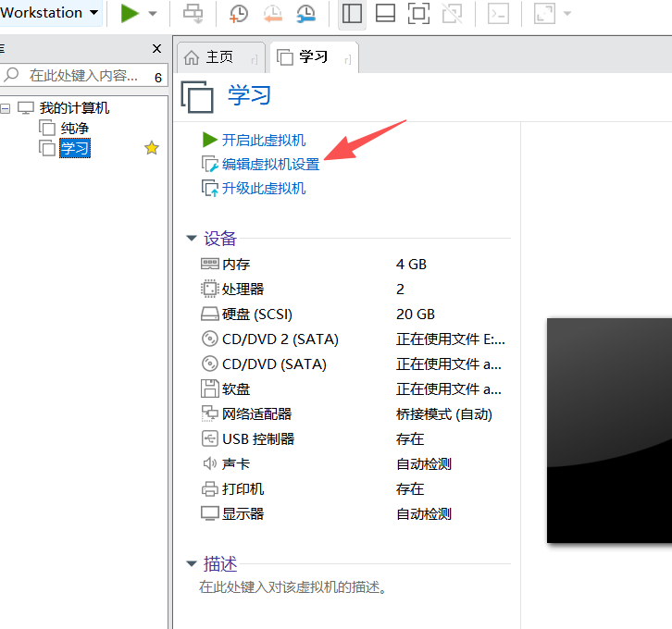This screenshot has height=629, width=672.
Task: Click the green triangle before 开启此虚拟机
Action: point(209,140)
